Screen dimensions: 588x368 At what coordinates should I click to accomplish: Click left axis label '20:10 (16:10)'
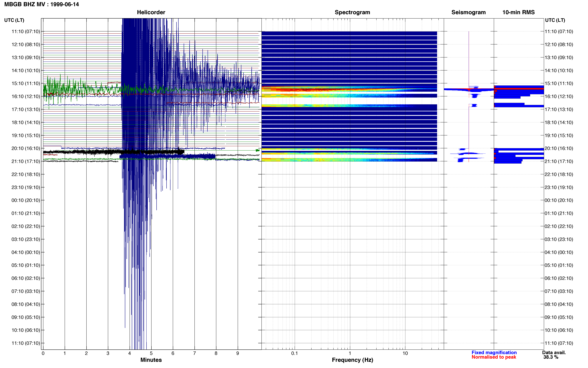pyautogui.click(x=26, y=148)
